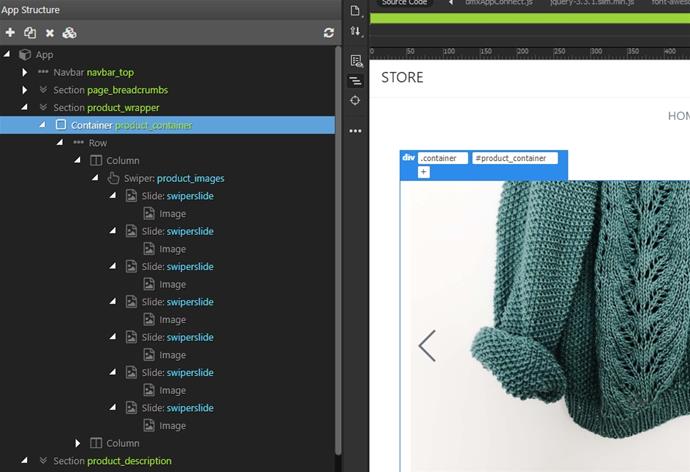This screenshot has height=472, width=690.
Task: Edit the .container class field
Action: pos(443,158)
